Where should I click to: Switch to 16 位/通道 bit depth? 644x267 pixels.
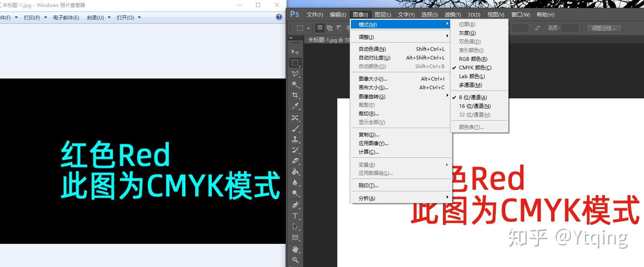pos(479,106)
